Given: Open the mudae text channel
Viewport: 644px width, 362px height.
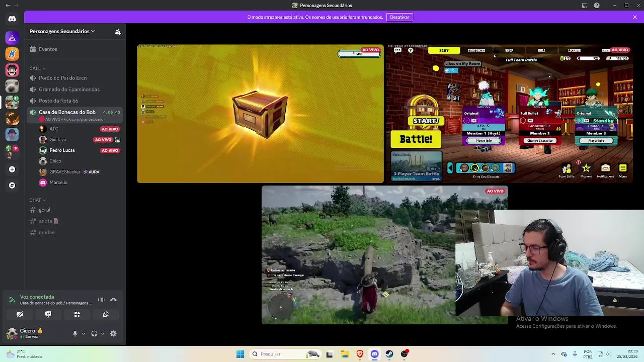Looking at the screenshot, I should (x=75, y=232).
